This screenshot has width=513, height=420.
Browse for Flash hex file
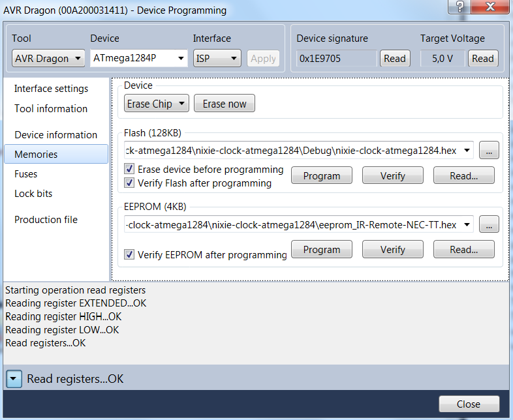(x=489, y=151)
